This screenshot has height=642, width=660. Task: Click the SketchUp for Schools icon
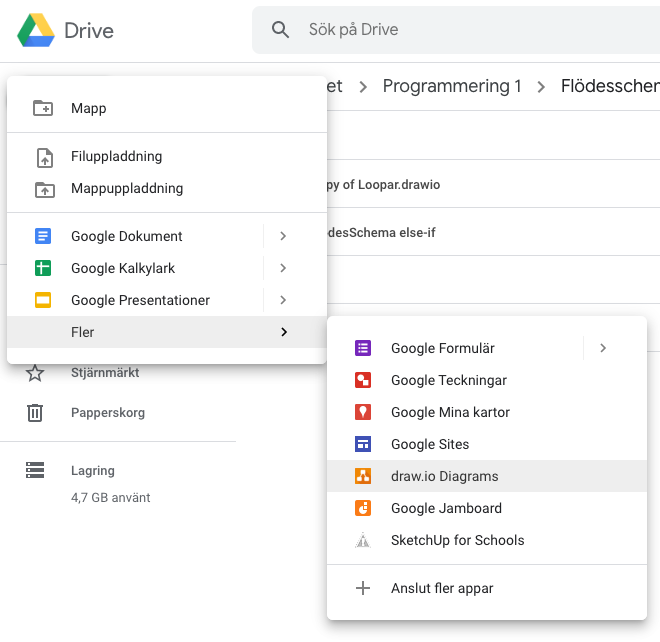pos(363,540)
